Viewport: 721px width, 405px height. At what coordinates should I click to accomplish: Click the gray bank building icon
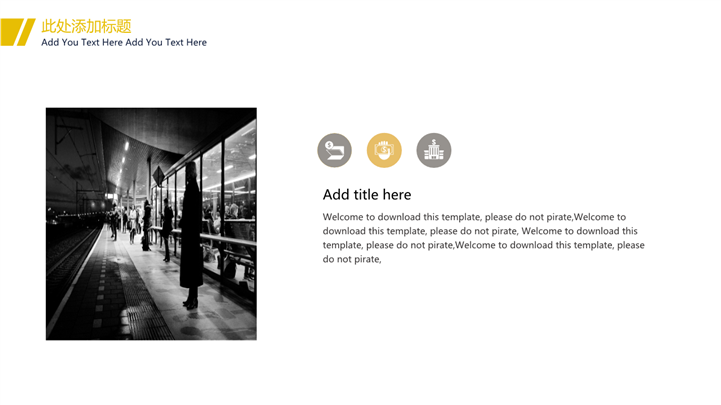coord(434,151)
